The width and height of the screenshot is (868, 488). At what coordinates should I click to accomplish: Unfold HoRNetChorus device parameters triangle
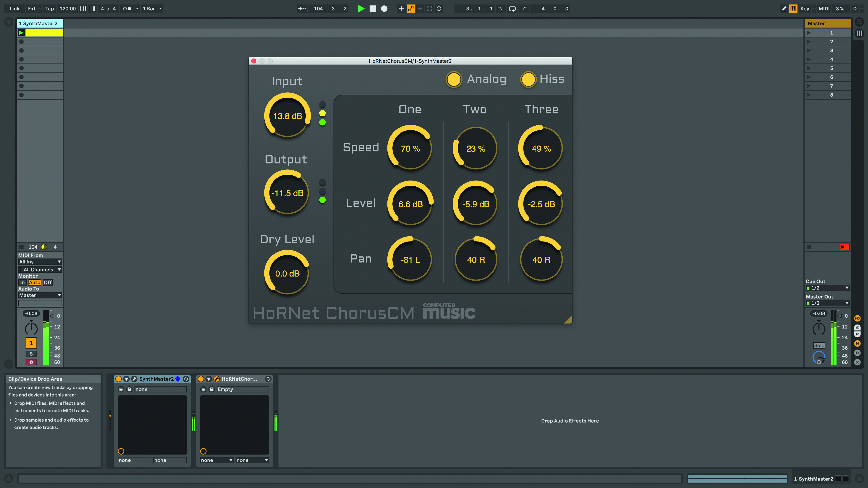pyautogui.click(x=209, y=379)
